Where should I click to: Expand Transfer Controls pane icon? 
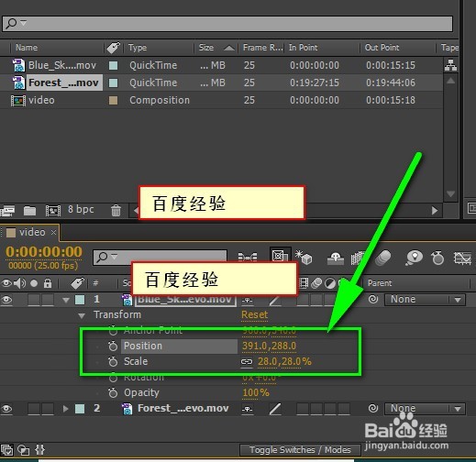pos(23,450)
